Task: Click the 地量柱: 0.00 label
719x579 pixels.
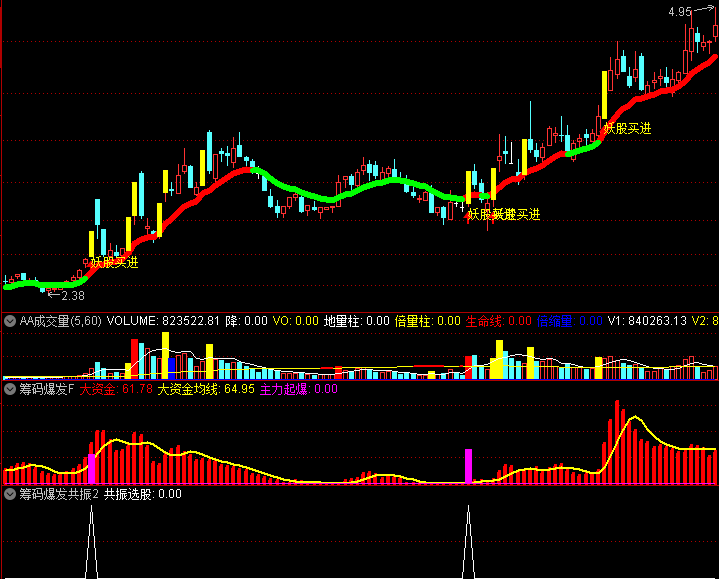Action: pyautogui.click(x=356, y=321)
